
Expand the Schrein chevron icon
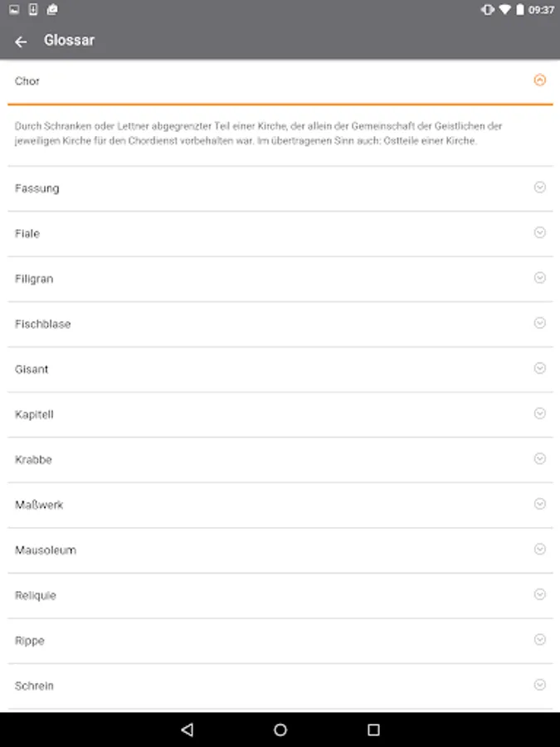click(x=540, y=685)
